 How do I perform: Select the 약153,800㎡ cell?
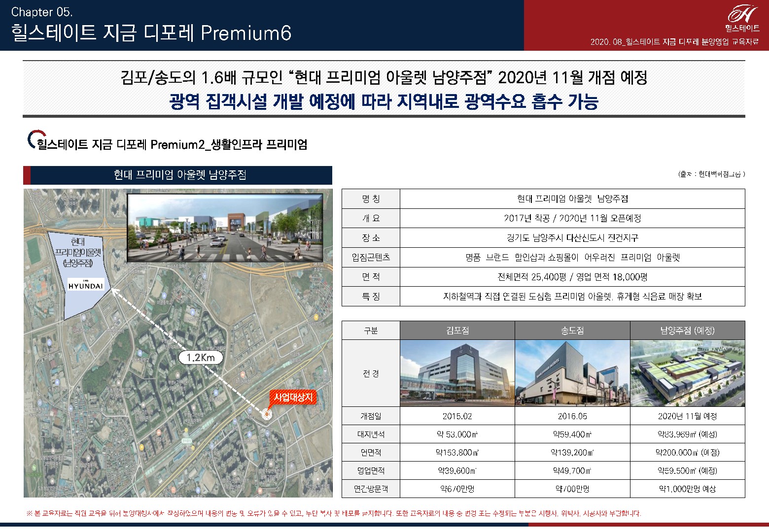coord(457,452)
